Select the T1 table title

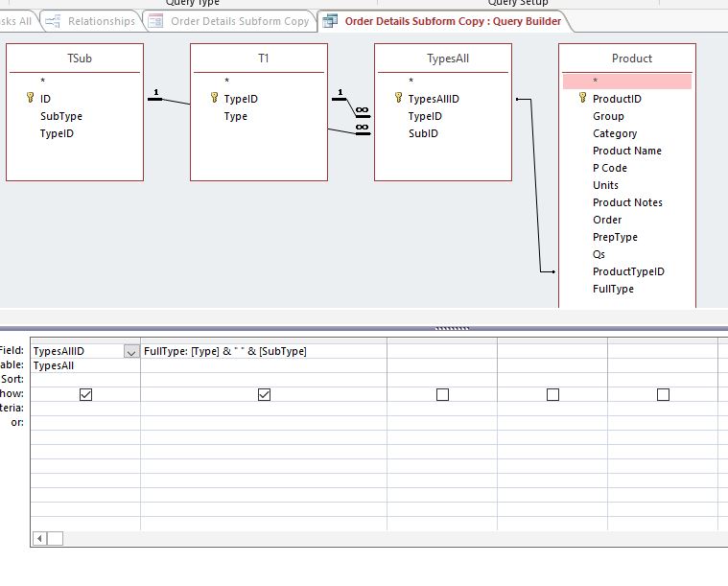tap(263, 59)
